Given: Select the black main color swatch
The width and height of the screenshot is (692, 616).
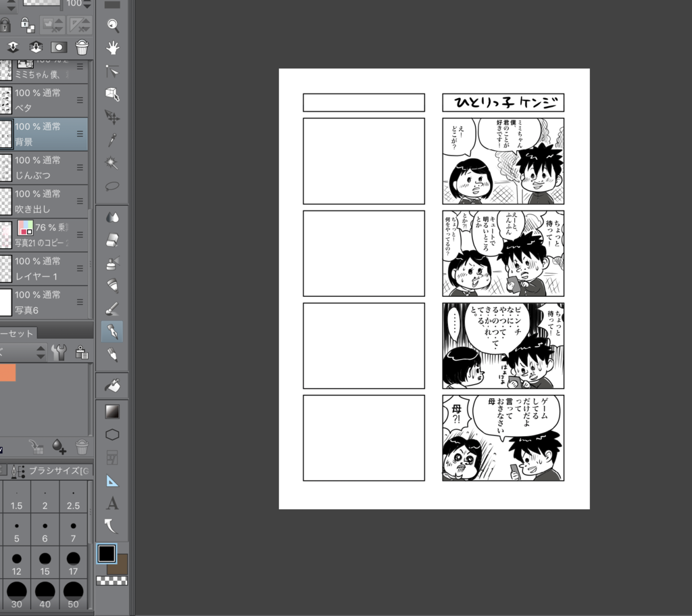Looking at the screenshot, I should click(x=106, y=553).
